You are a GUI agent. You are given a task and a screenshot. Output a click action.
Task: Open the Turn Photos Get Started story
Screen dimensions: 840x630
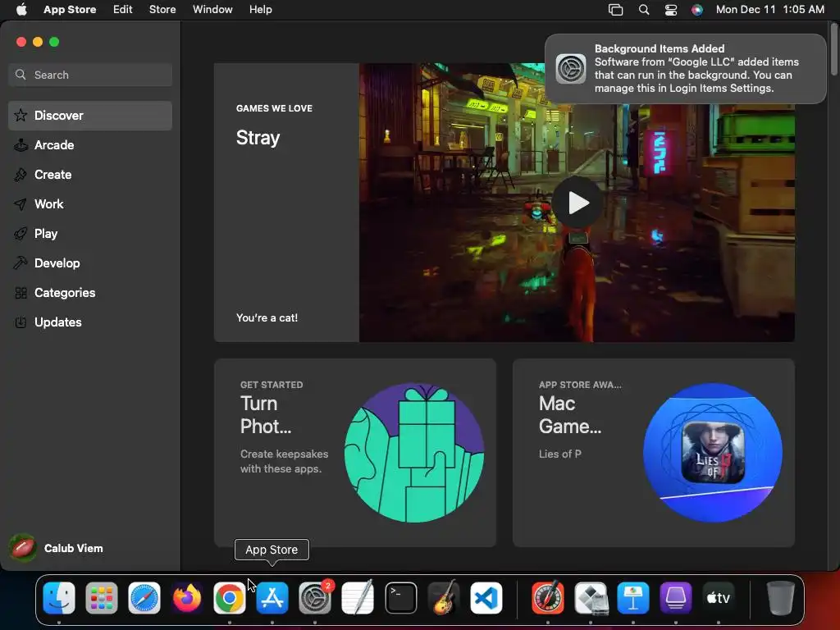(355, 453)
